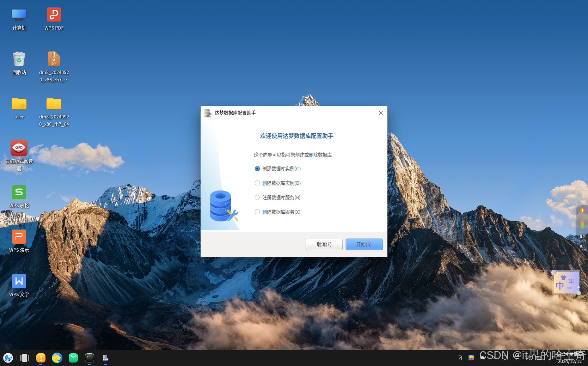Choose 删除数据库服务(X) radio option
The width and height of the screenshot is (588, 366).
click(x=278, y=212)
